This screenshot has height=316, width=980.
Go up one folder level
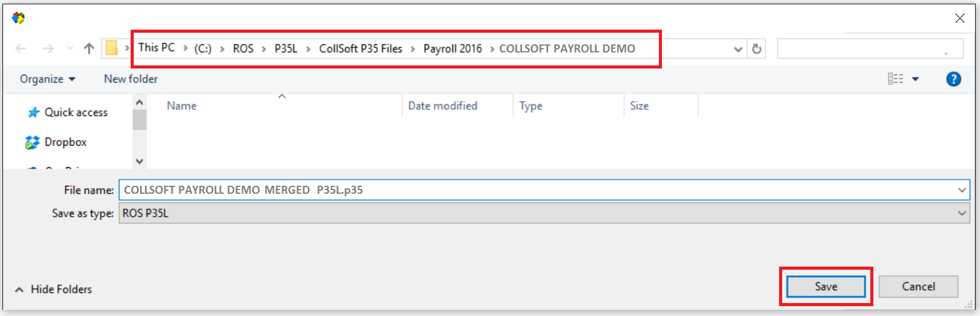[x=89, y=49]
